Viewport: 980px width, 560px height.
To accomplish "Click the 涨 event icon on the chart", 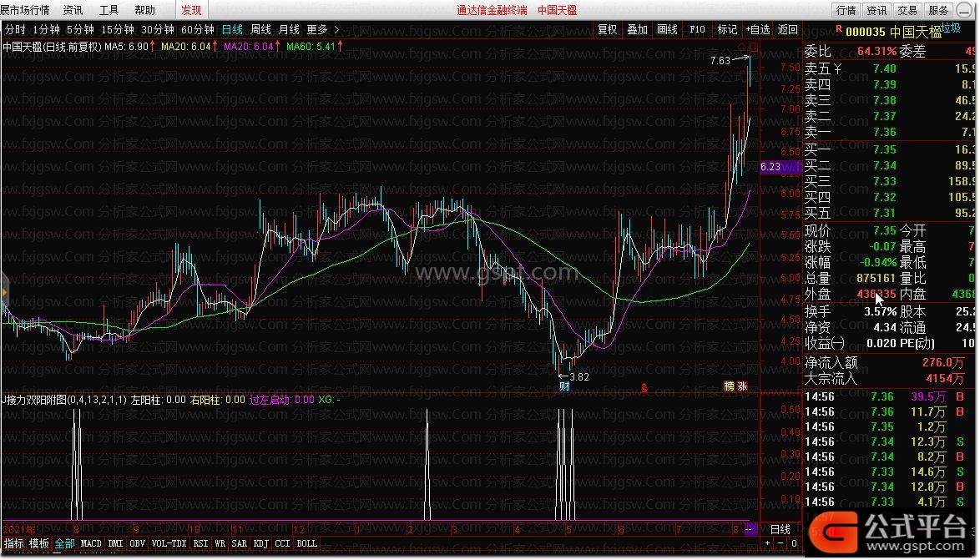I will [x=742, y=387].
